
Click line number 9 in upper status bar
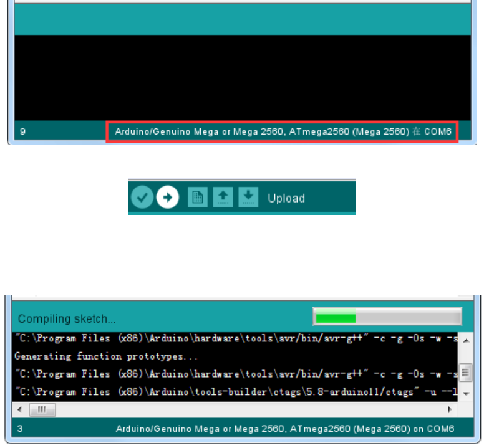tap(22, 131)
